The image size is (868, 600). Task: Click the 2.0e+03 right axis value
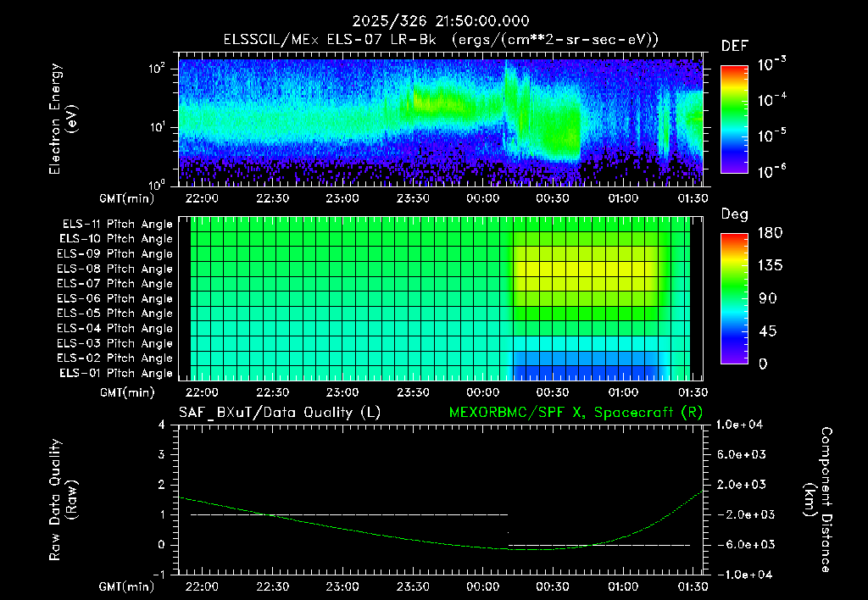coord(743,484)
